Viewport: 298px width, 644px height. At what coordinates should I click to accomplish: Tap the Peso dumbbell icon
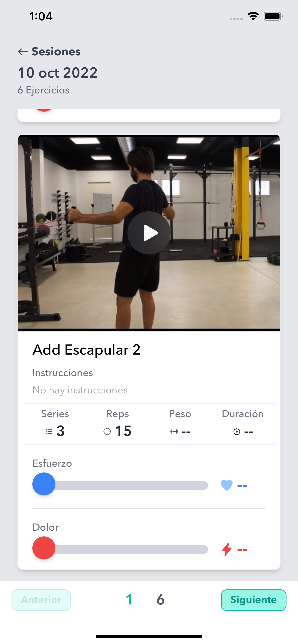(x=174, y=431)
